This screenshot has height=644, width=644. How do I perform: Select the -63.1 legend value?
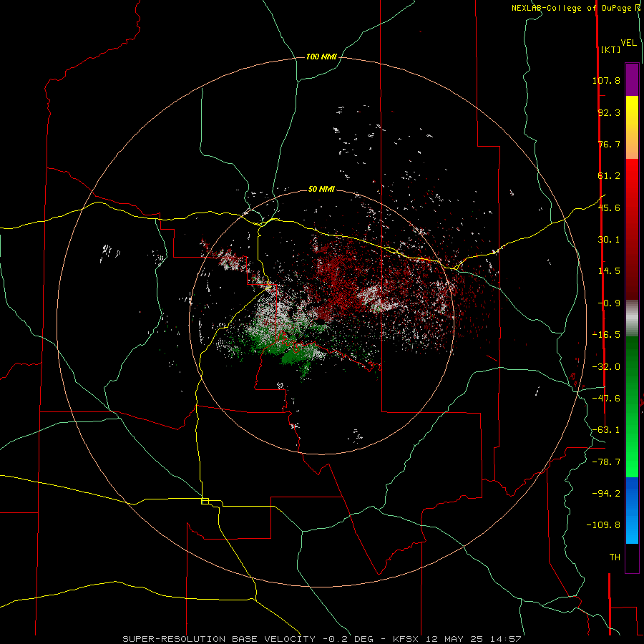(x=606, y=430)
